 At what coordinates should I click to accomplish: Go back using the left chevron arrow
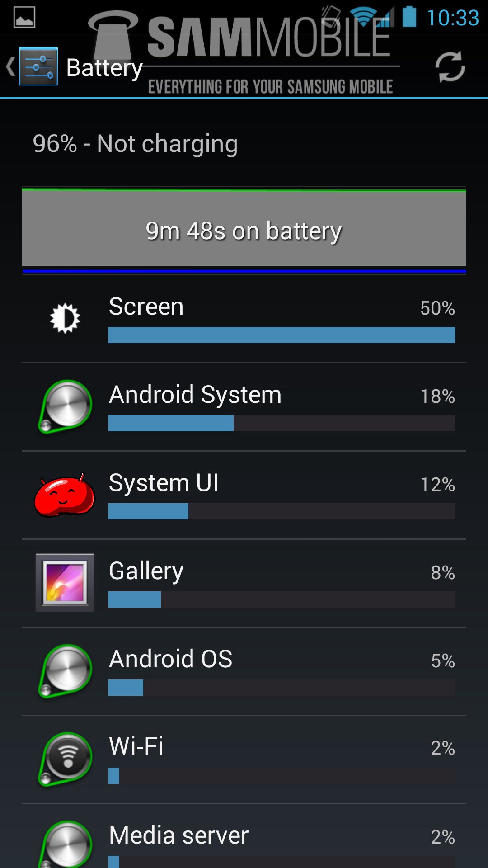point(10,66)
